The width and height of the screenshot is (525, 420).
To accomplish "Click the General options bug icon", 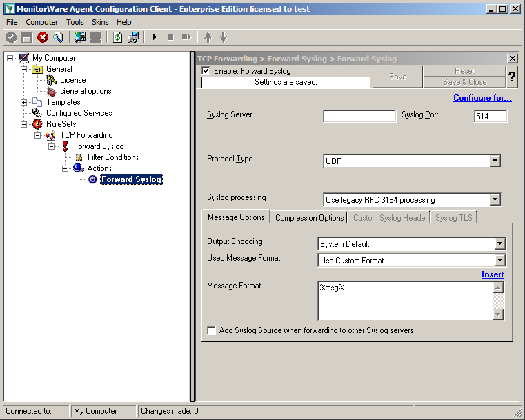I will click(x=51, y=91).
